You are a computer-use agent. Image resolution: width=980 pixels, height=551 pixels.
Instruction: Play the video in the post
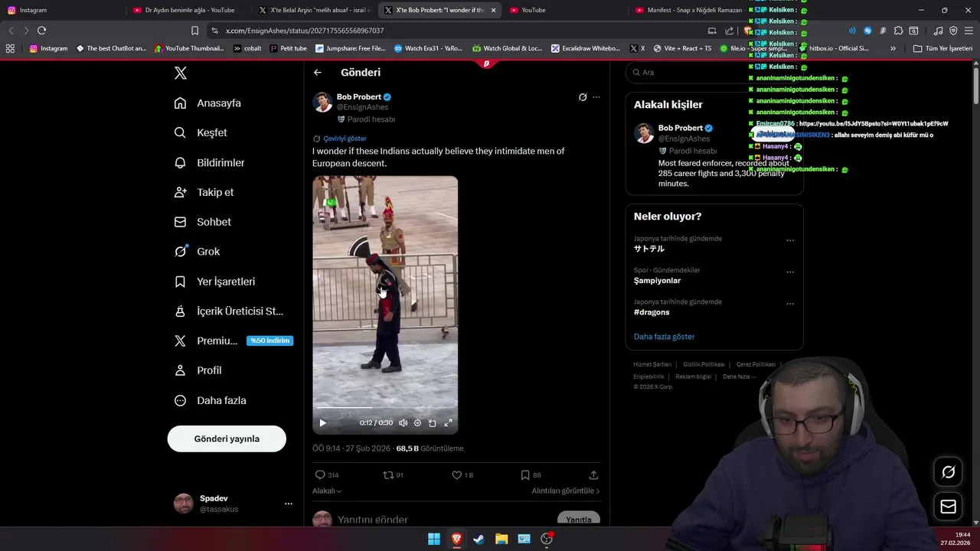[322, 423]
